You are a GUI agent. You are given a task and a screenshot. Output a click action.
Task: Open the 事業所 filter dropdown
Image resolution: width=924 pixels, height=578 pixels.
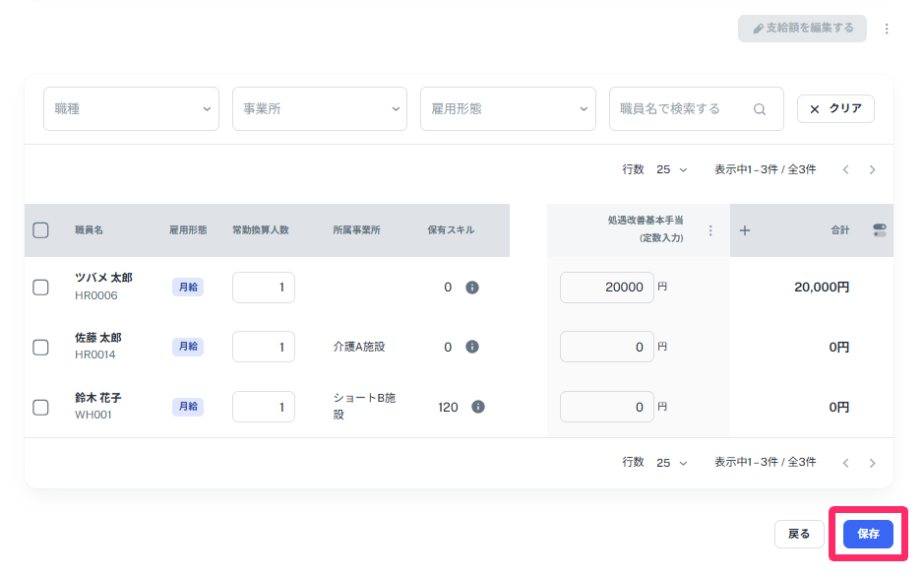coord(319,108)
